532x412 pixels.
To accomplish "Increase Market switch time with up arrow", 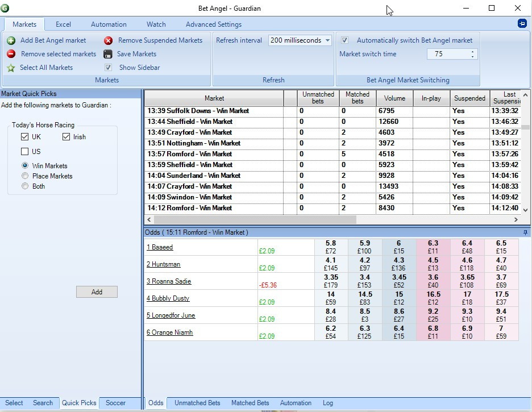I will [472, 52].
